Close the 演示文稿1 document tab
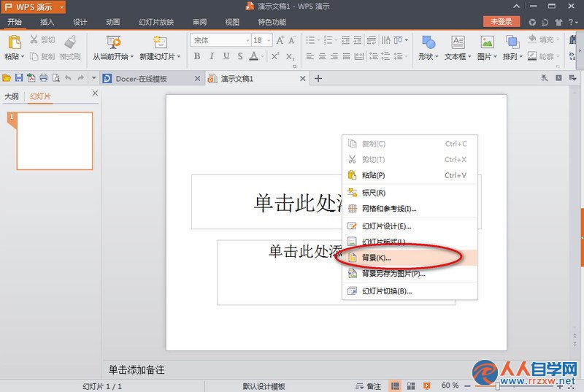This screenshot has height=392, width=584. (x=303, y=79)
